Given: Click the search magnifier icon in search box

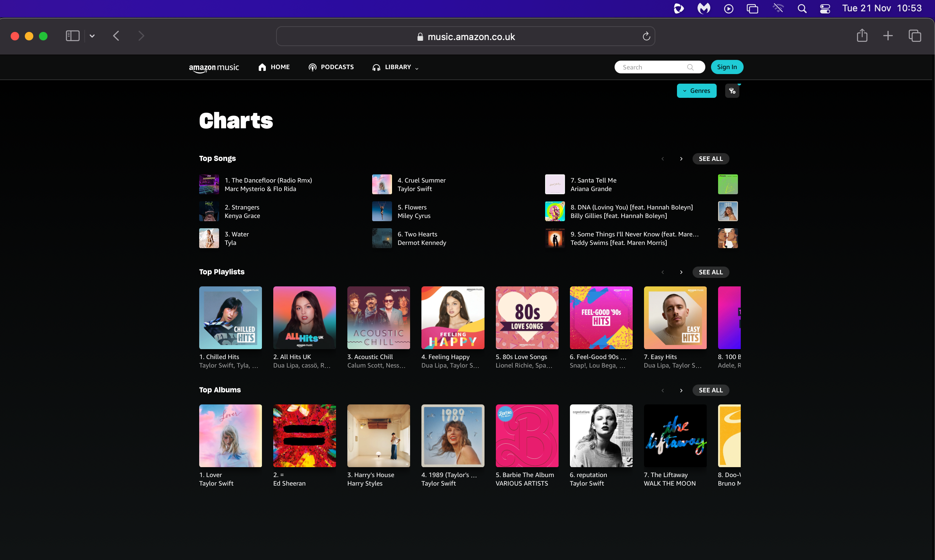Looking at the screenshot, I should (x=690, y=67).
